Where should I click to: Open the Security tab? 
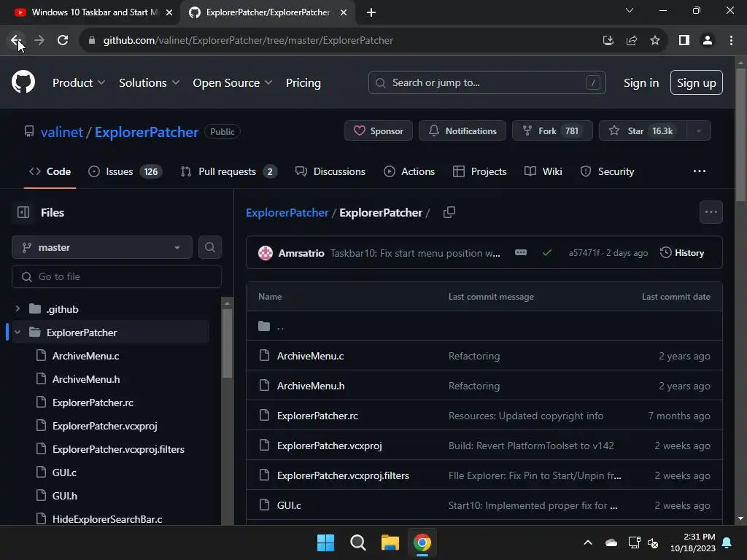(x=607, y=171)
